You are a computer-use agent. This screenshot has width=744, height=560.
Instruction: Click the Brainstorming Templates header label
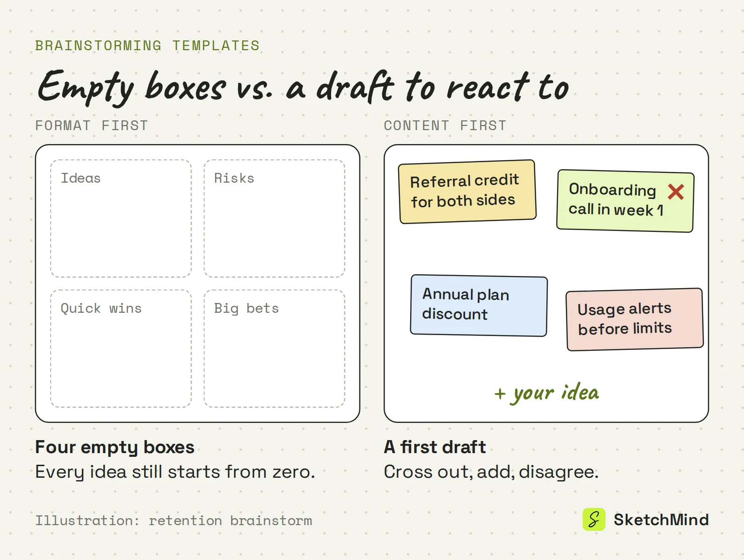147,46
